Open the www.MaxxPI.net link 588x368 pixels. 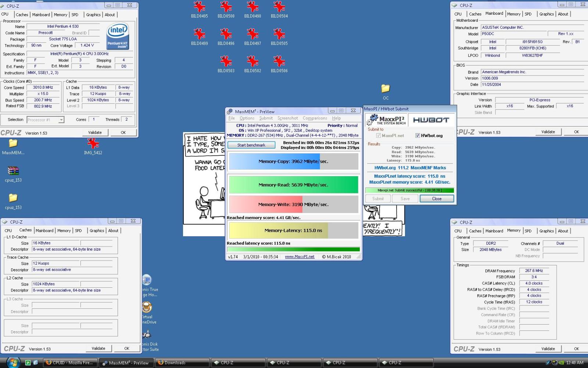300,257
